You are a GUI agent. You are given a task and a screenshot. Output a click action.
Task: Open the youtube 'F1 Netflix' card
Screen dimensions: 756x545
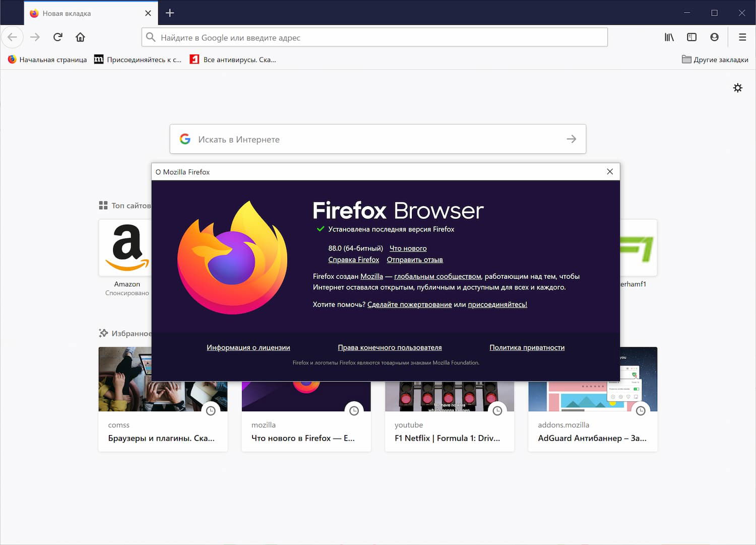450,416
